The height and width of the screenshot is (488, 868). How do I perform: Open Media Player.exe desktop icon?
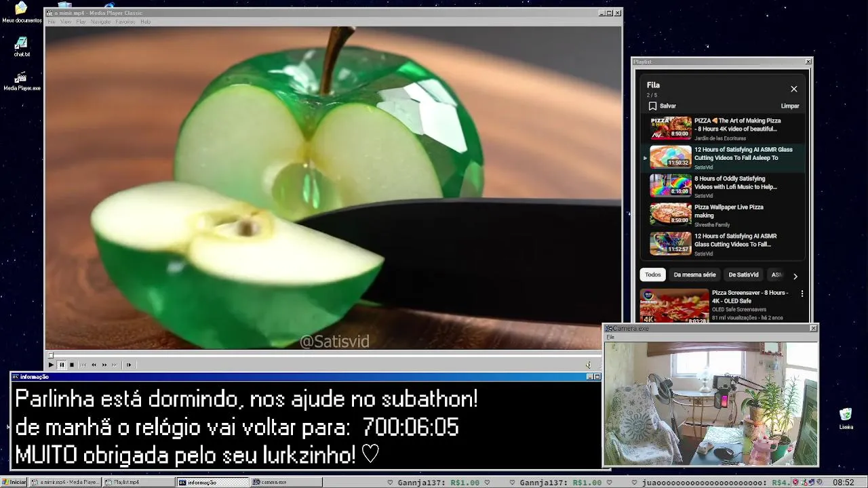click(x=22, y=81)
